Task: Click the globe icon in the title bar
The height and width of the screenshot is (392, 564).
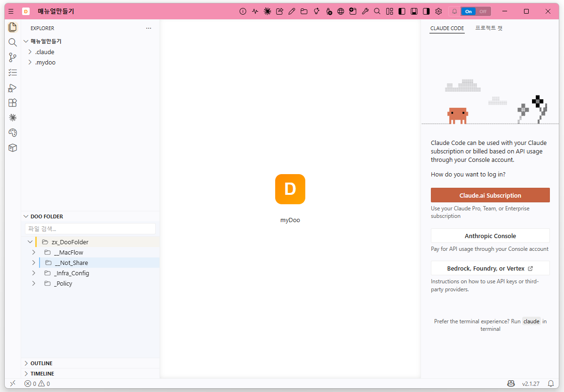Action: [341, 11]
